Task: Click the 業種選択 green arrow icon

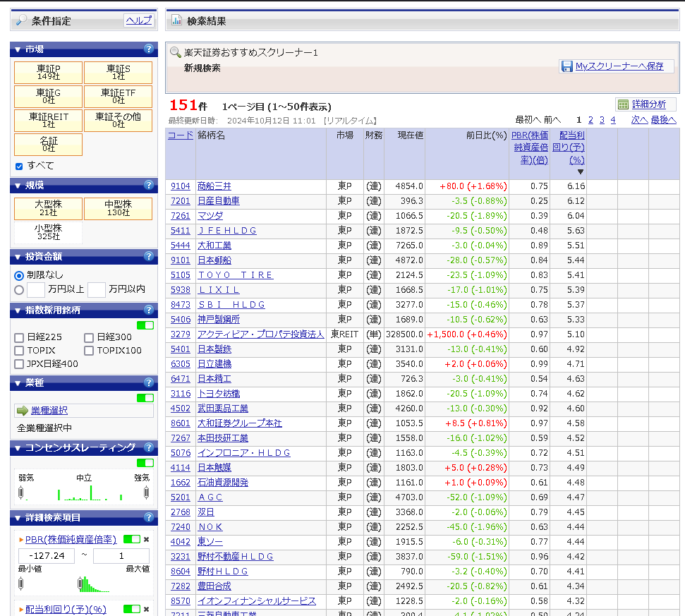Action: point(23,411)
